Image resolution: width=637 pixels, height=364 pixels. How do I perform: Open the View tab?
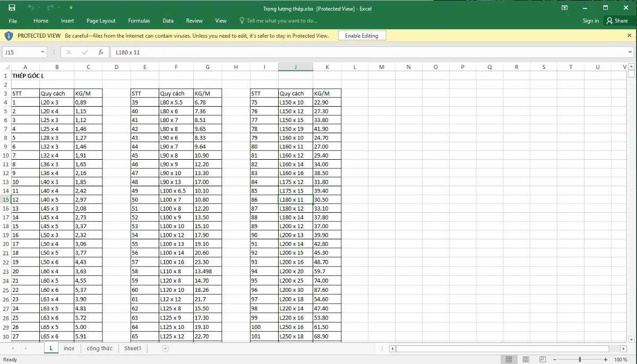[x=221, y=21]
